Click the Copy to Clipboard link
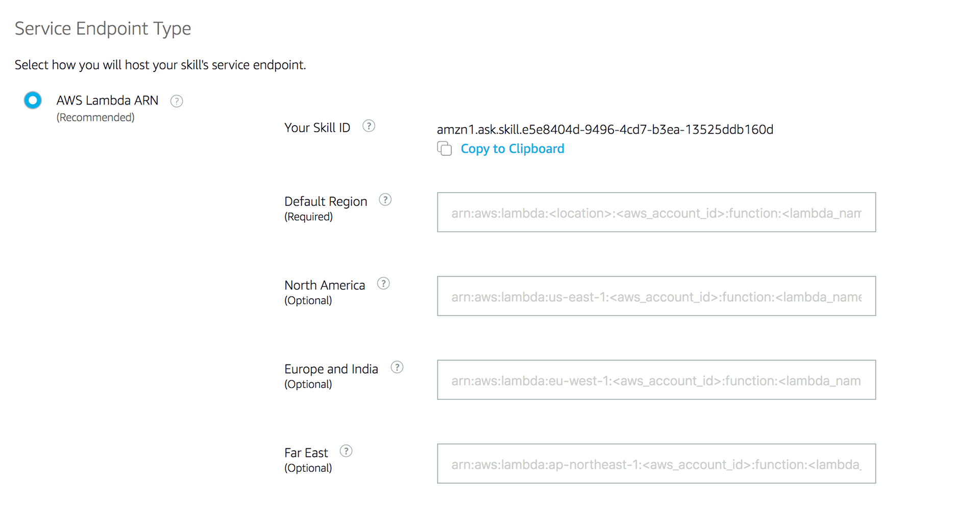980x510 pixels. tap(512, 149)
